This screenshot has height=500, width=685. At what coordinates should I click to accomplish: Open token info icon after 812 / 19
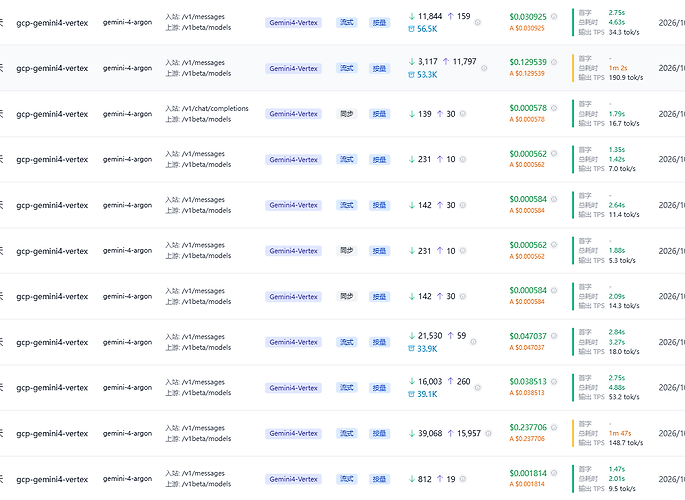pos(463,479)
